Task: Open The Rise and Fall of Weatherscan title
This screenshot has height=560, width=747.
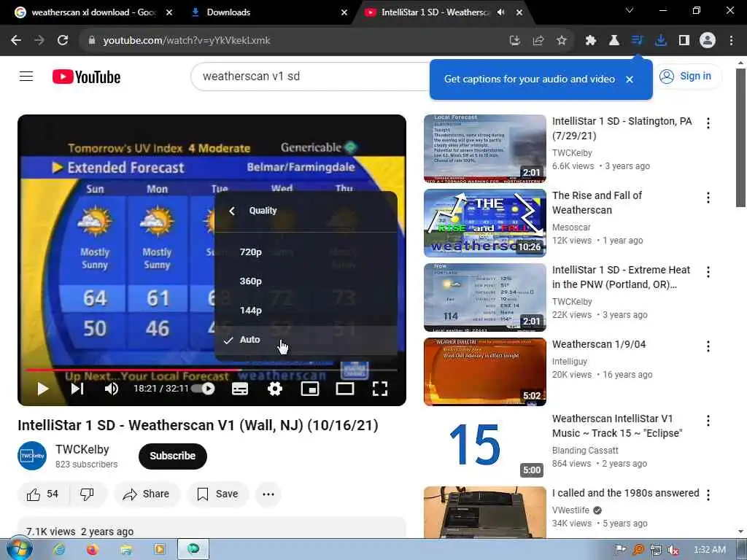Action: pyautogui.click(x=597, y=203)
